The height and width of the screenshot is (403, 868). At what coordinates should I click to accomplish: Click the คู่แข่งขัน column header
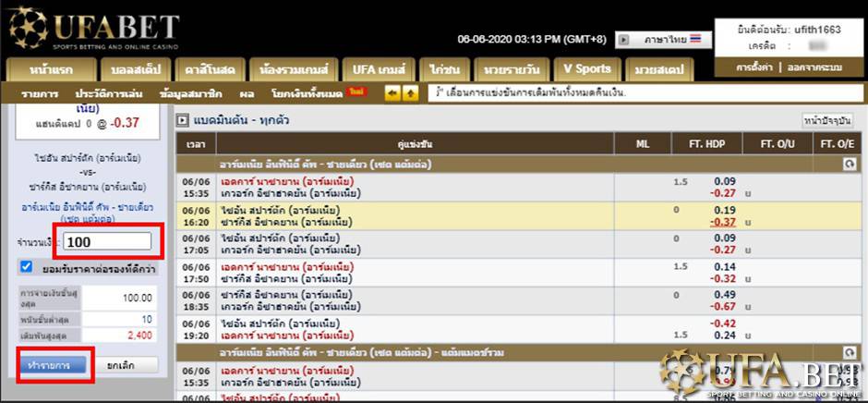click(x=416, y=144)
